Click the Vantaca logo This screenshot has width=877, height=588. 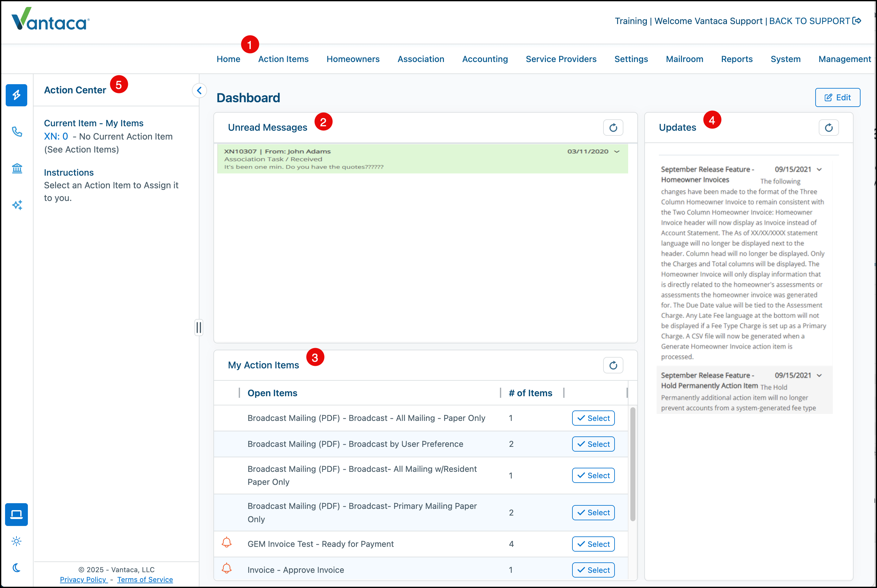(x=51, y=19)
